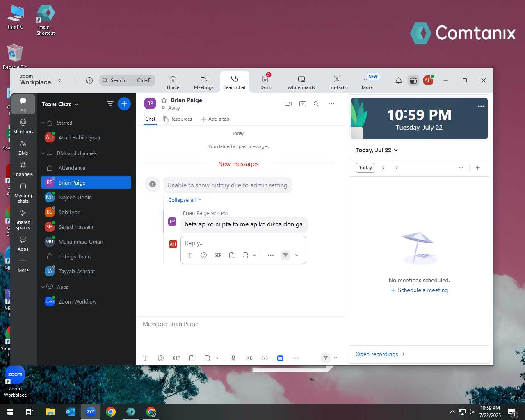Image resolution: width=525 pixels, height=420 pixels.
Task: Switch to the Meetings tab
Action: [x=204, y=82]
